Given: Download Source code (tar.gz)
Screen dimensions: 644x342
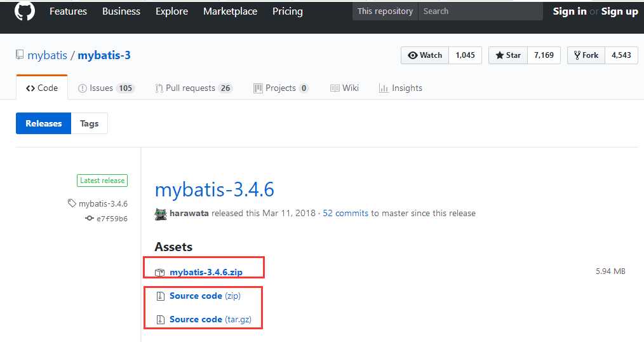Looking at the screenshot, I should [210, 319].
